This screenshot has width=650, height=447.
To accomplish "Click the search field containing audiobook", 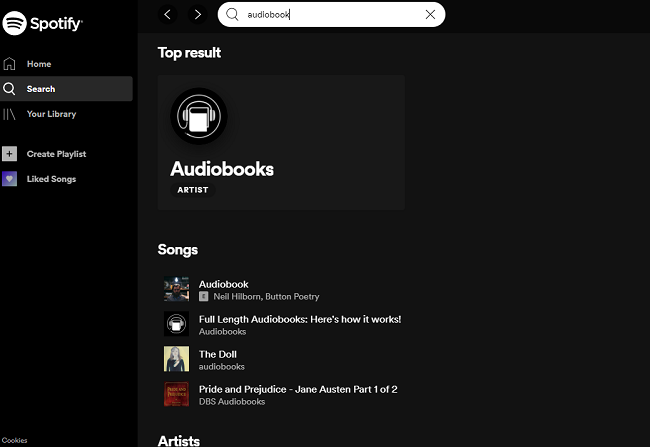I will tap(331, 15).
